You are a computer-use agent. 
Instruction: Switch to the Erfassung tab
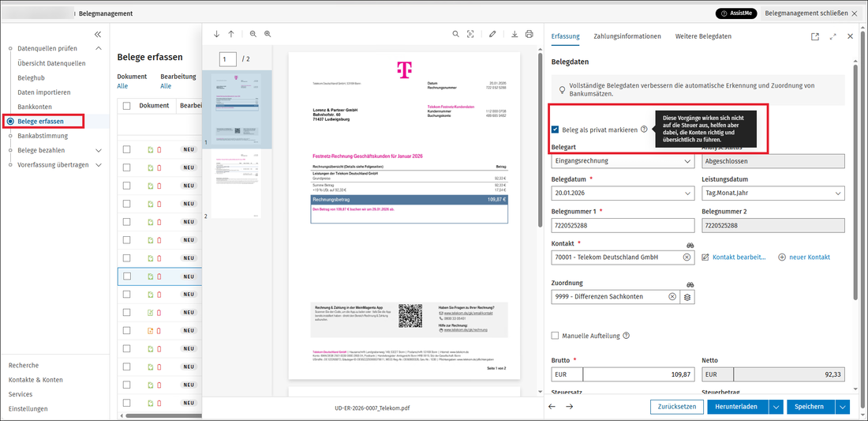565,36
